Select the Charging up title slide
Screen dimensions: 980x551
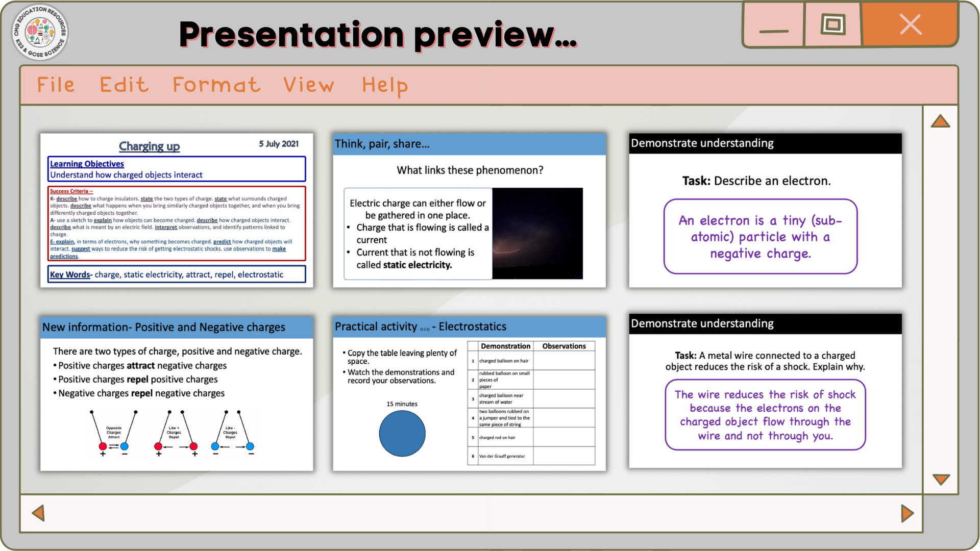click(177, 210)
